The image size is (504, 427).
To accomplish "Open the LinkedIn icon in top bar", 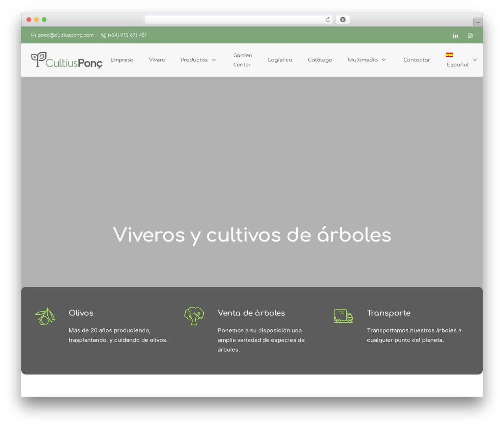I will click(455, 35).
